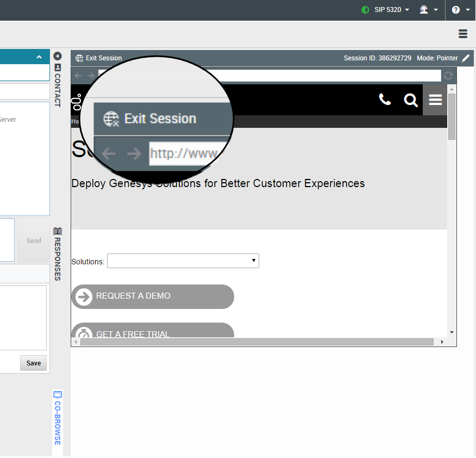The height and width of the screenshot is (458, 476).
Task: Expand the help question mark menu
Action: [460, 10]
